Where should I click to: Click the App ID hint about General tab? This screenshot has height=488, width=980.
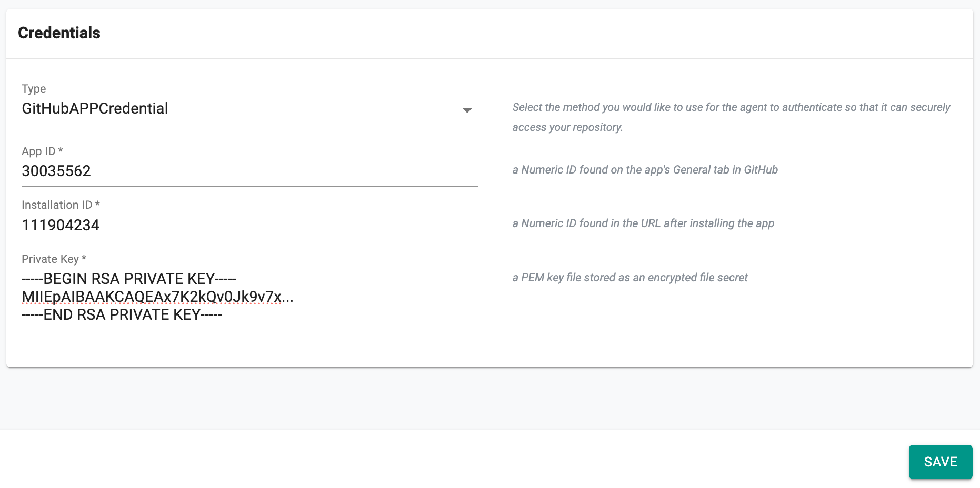pos(645,170)
